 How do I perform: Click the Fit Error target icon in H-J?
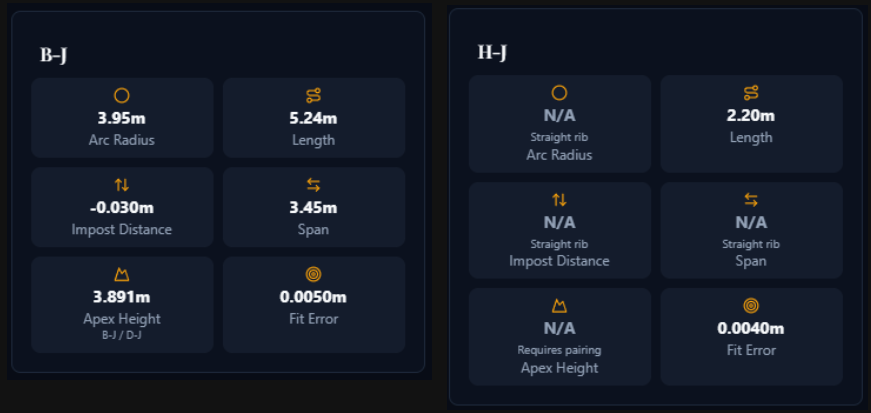[x=751, y=306]
